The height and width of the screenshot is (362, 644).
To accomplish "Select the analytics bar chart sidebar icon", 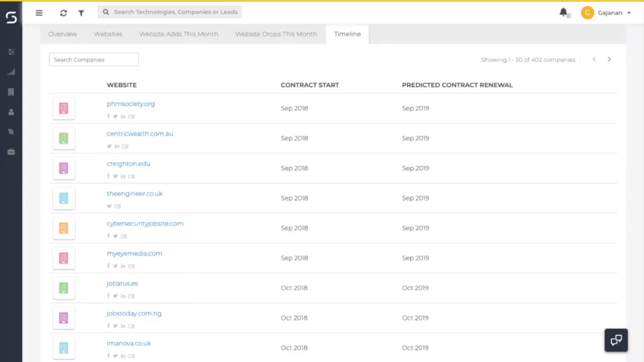I will [11, 72].
